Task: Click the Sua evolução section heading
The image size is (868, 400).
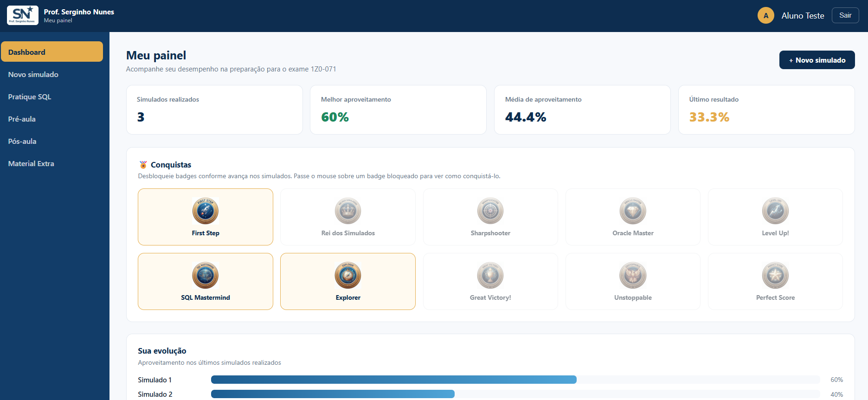Action: click(x=162, y=351)
